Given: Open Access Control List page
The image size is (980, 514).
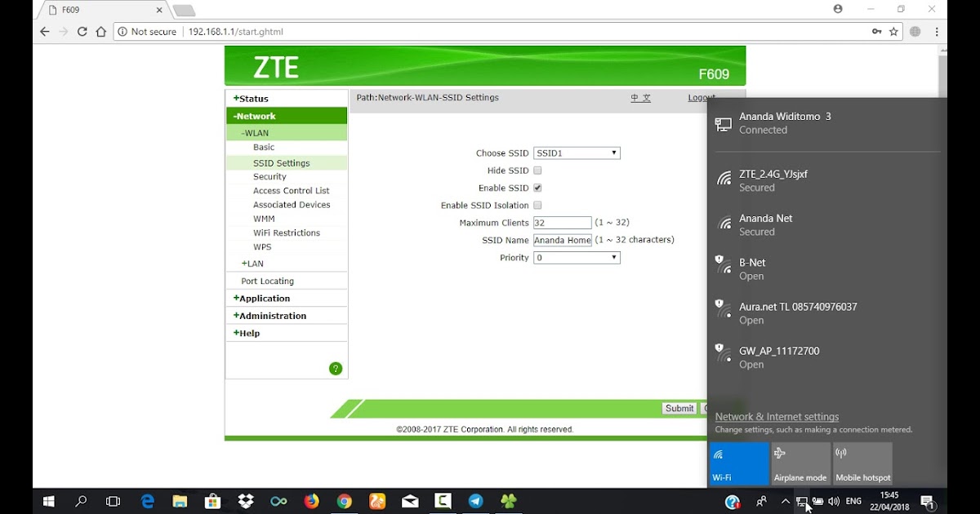Looking at the screenshot, I should coord(292,191).
